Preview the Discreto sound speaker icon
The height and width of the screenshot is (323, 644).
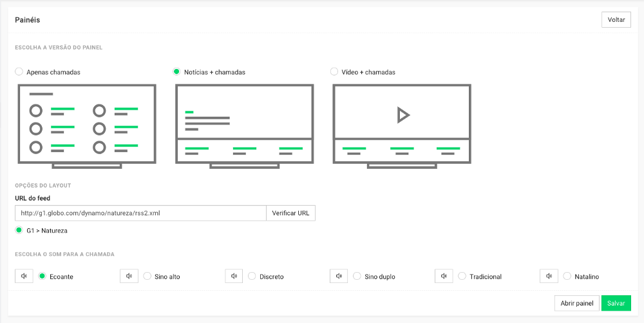[x=234, y=276]
